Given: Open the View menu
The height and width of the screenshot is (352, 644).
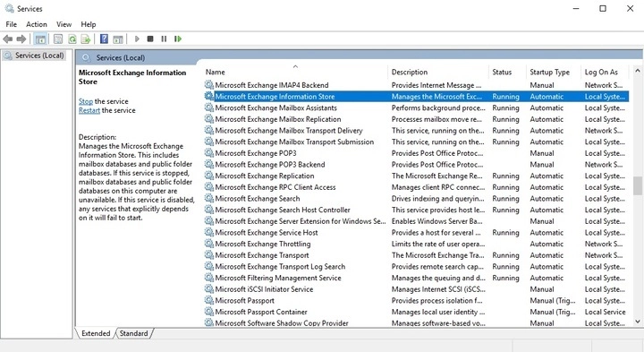Looking at the screenshot, I should coord(64,24).
